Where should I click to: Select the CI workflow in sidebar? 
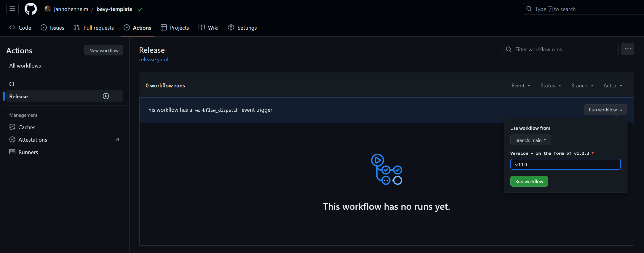click(x=12, y=84)
